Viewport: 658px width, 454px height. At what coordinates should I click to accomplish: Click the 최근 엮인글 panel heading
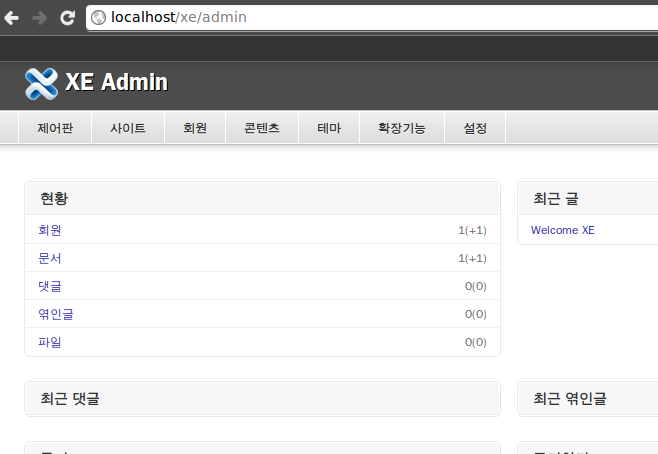coord(569,399)
